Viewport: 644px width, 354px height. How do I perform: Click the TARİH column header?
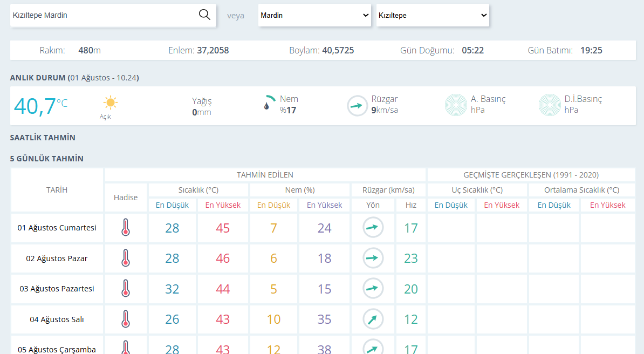(57, 190)
